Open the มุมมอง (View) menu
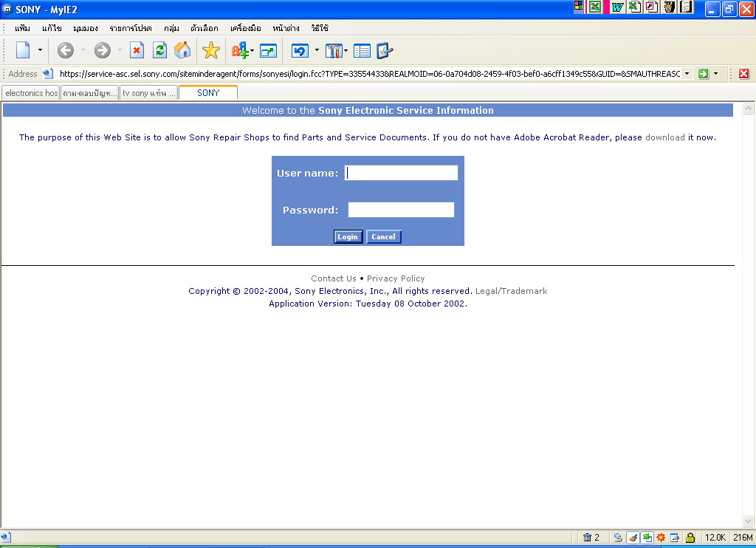Image resolution: width=756 pixels, height=548 pixels. 86,28
